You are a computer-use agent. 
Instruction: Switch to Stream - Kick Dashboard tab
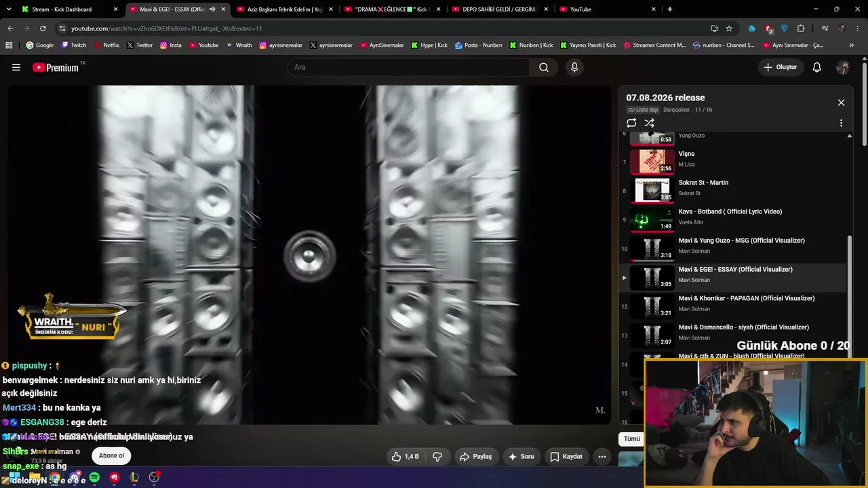click(70, 9)
